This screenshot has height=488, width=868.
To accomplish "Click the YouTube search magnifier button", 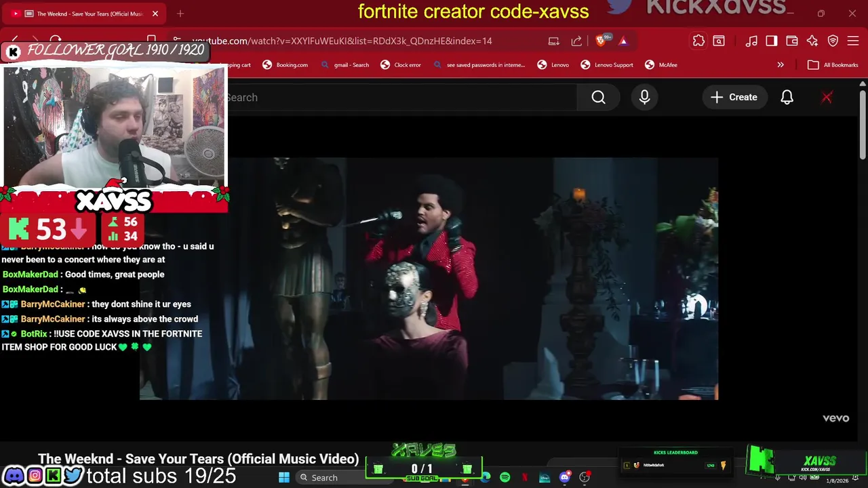I will click(x=598, y=98).
